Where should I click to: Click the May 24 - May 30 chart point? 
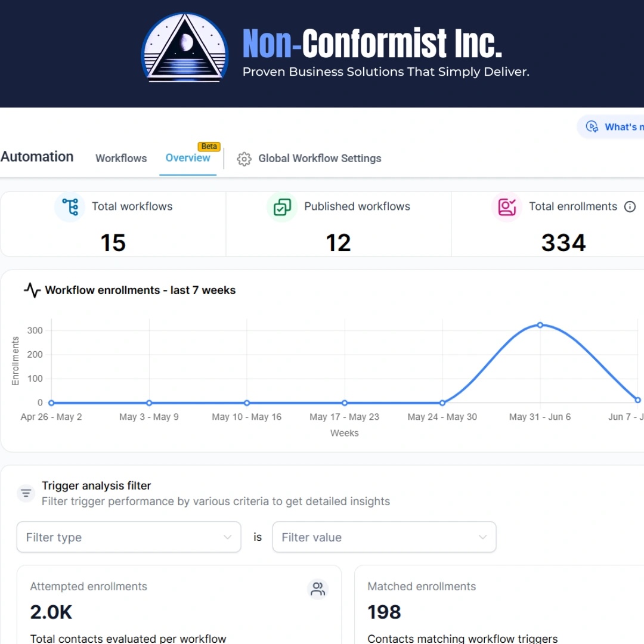click(x=442, y=403)
